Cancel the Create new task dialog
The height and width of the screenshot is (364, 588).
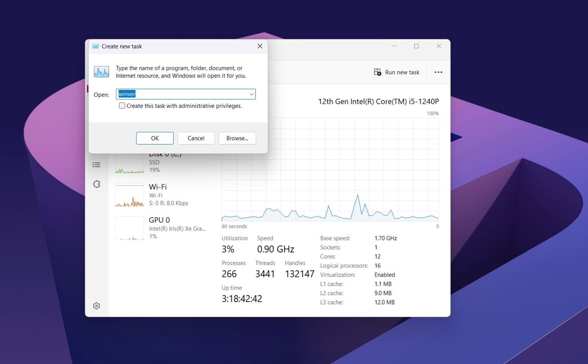(x=196, y=138)
